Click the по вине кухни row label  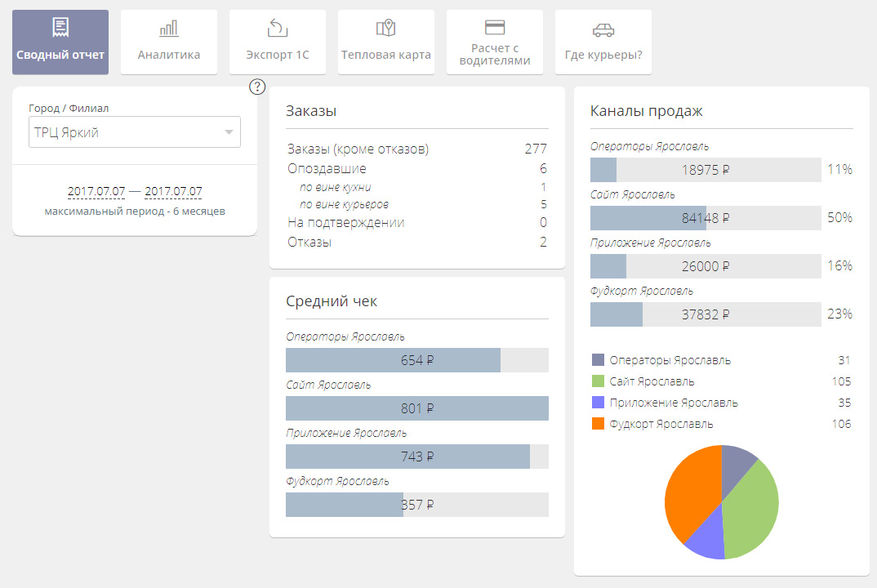tap(335, 187)
